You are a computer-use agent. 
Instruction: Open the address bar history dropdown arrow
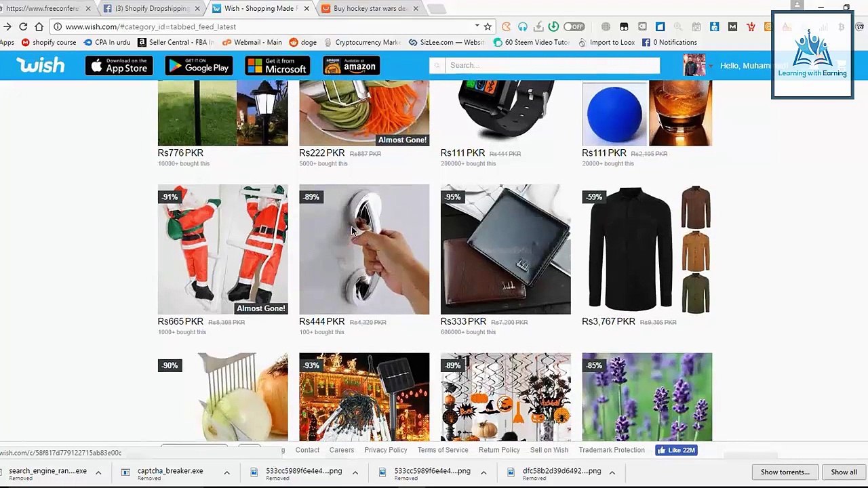coord(477,26)
